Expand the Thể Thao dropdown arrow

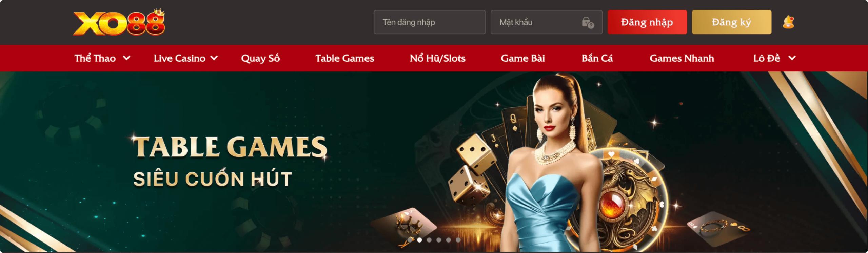(x=126, y=58)
